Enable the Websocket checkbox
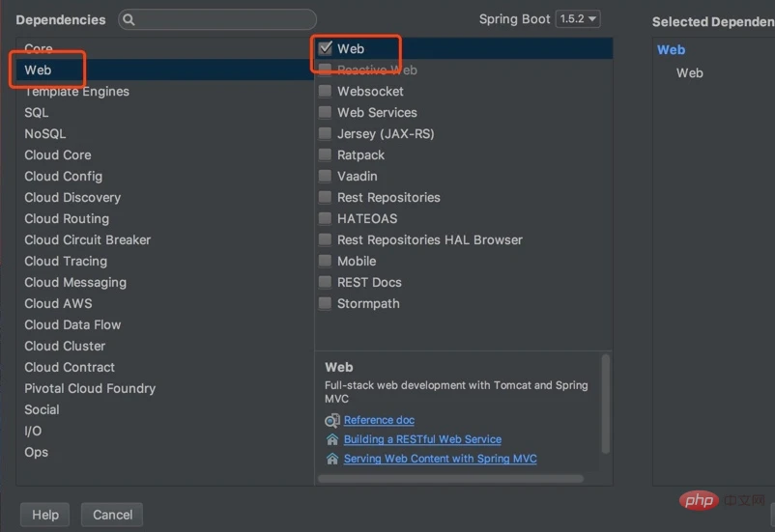The width and height of the screenshot is (775, 532). click(326, 91)
